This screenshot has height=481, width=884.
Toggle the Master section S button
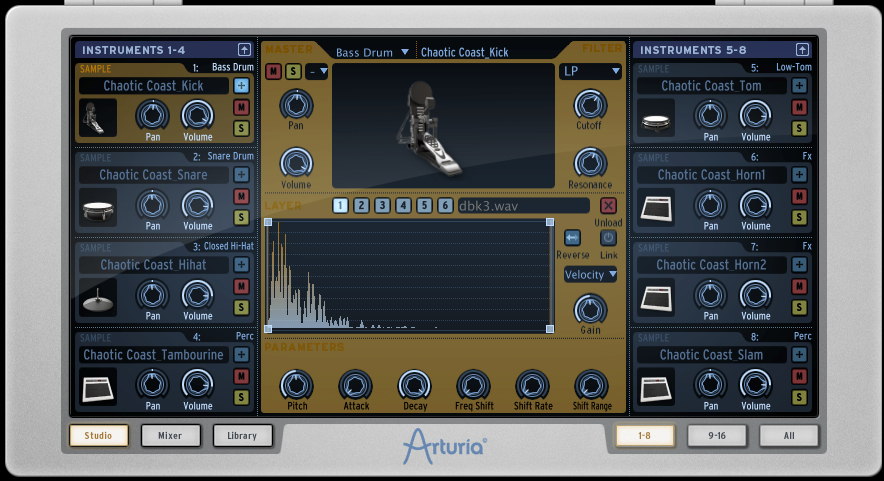(293, 72)
